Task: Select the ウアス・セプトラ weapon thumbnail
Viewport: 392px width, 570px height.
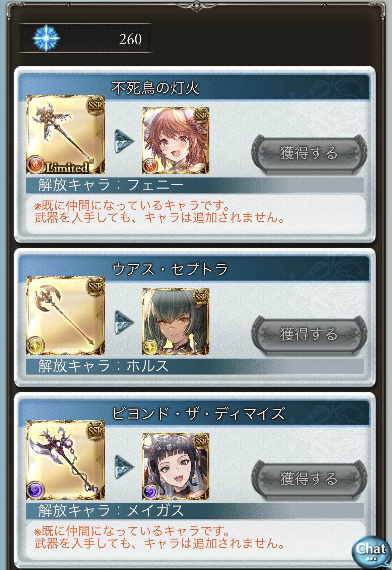Action: point(66,315)
